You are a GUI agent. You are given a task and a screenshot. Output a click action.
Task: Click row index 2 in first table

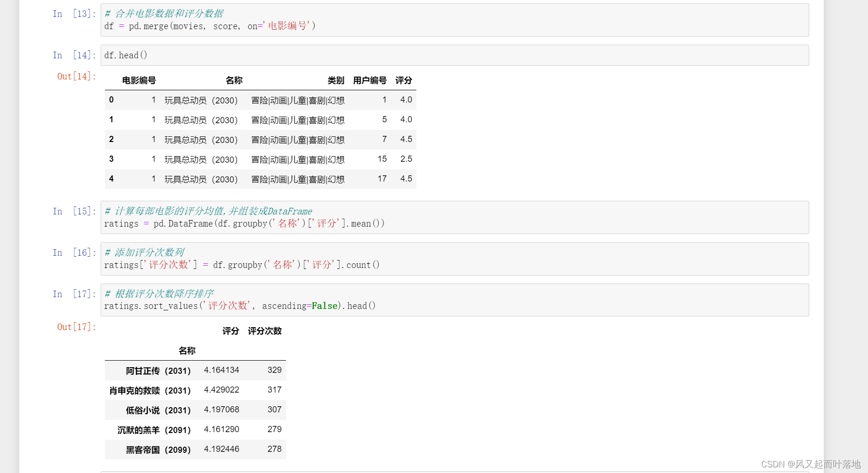[x=111, y=139]
